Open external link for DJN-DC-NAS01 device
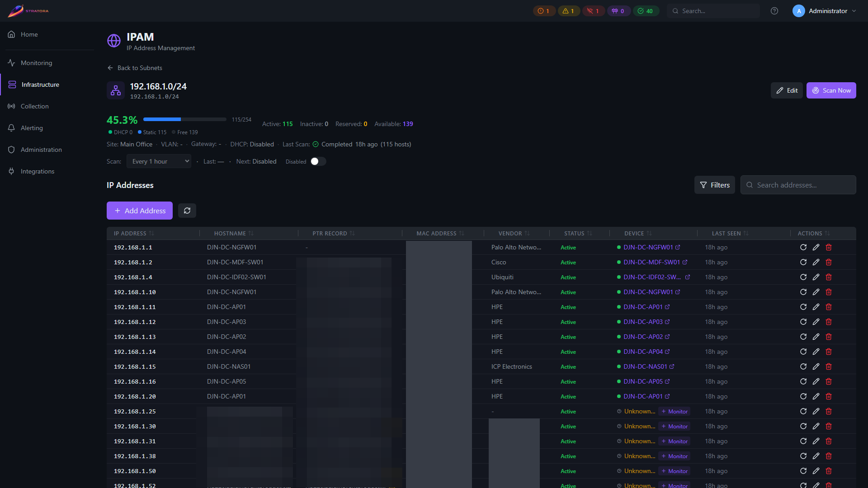Image resolution: width=868 pixels, height=488 pixels. coord(672,366)
